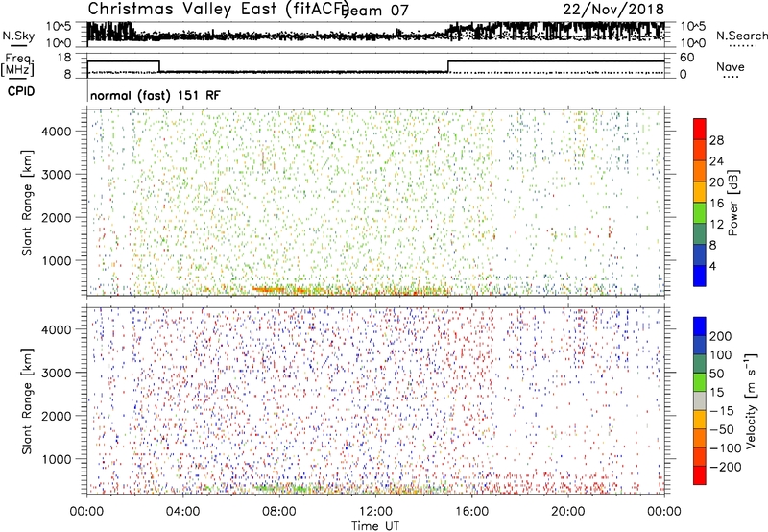Click the orange near-range echo band in the power panel
768x532 pixels.
click(269, 289)
